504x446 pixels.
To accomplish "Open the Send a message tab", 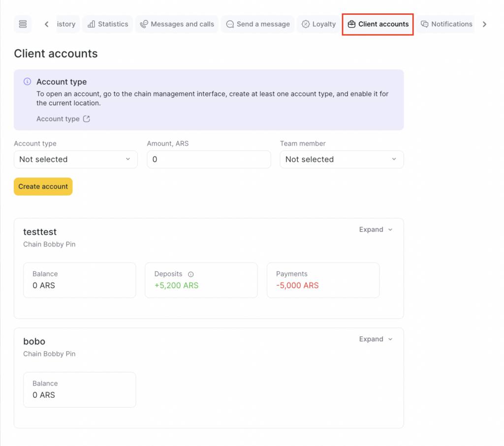I will coord(258,24).
